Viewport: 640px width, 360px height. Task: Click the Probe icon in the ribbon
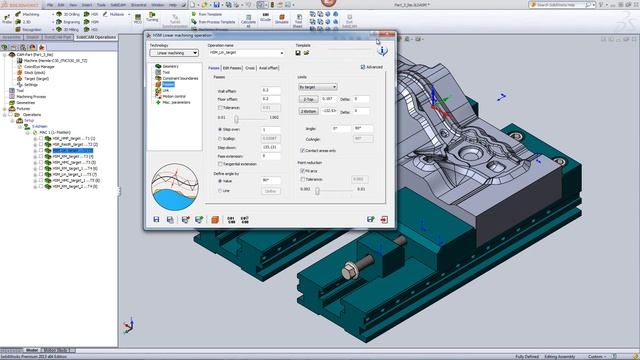(x=7, y=19)
